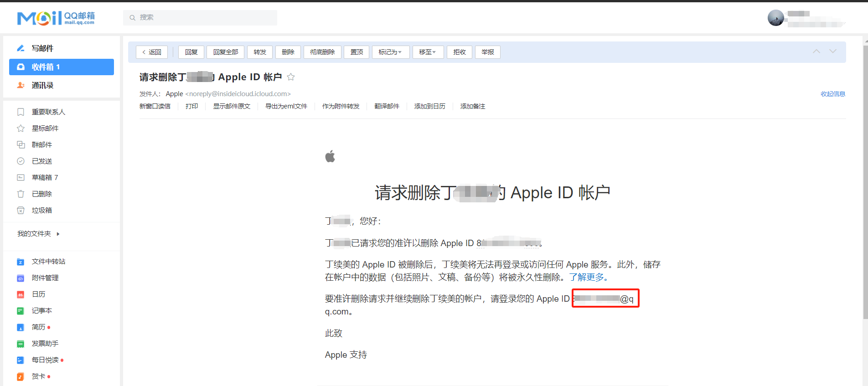Screen dimensions: 868x386
Task: Click the 了解更多 link in the email
Action: [588, 277]
